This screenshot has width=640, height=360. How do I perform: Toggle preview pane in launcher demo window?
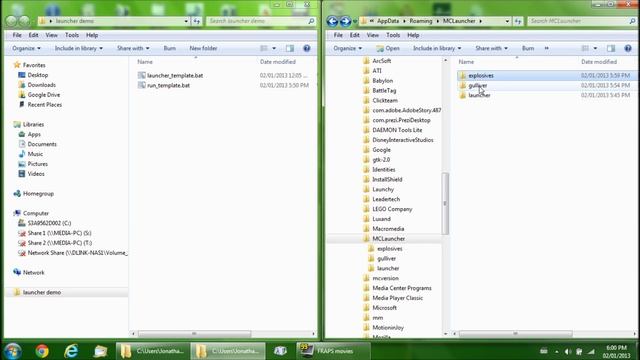tap(290, 48)
